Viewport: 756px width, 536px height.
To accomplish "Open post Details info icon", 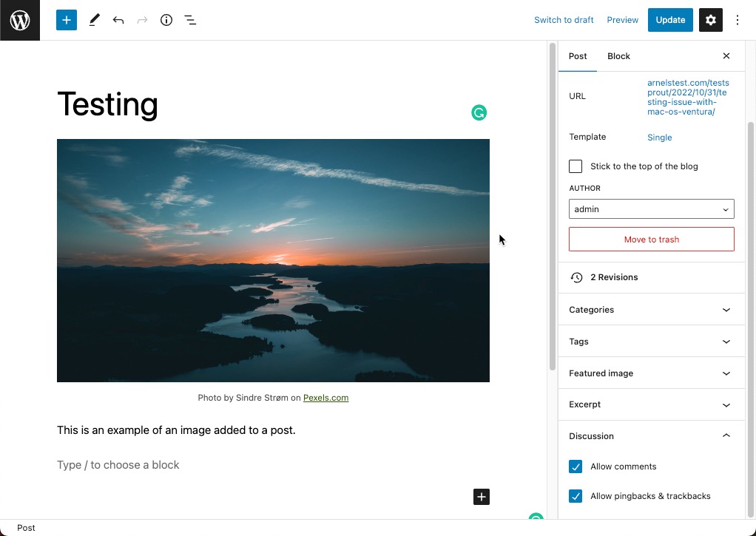I will point(166,20).
